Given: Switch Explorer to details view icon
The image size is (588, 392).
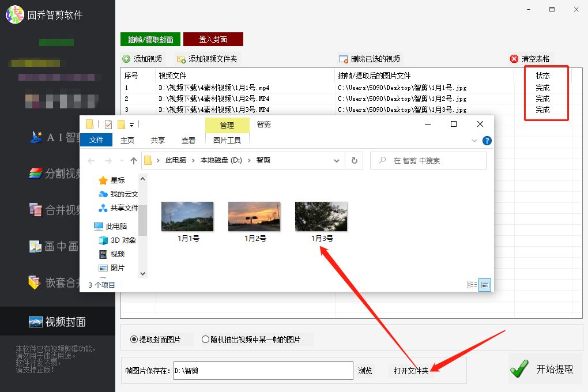Looking at the screenshot, I should pyautogui.click(x=472, y=285).
